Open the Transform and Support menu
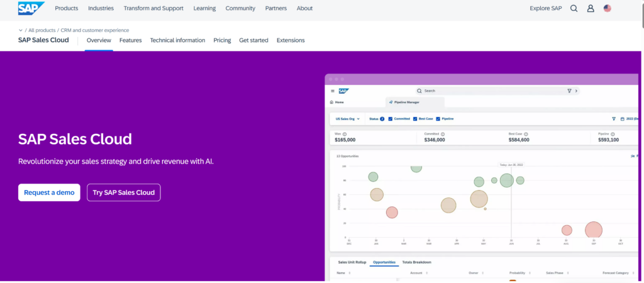Viewport: 644px width, 283px height. click(153, 8)
